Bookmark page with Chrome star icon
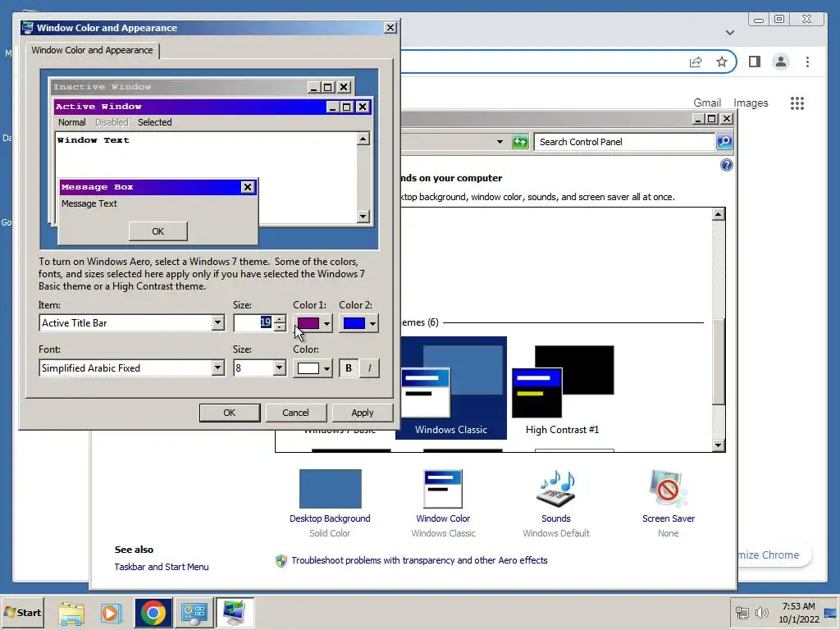The width and height of the screenshot is (840, 630). pos(722,62)
